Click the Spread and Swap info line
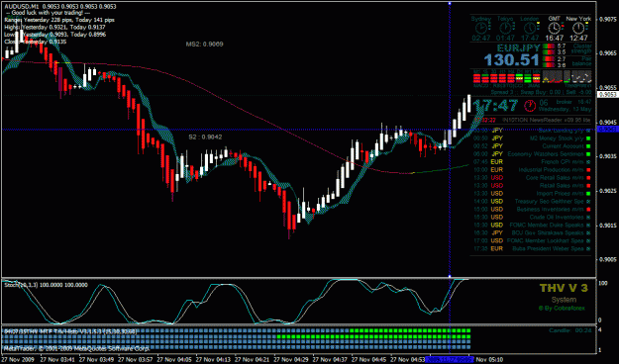Image resolution: width=619 pixels, height=364 pixels. coord(541,92)
